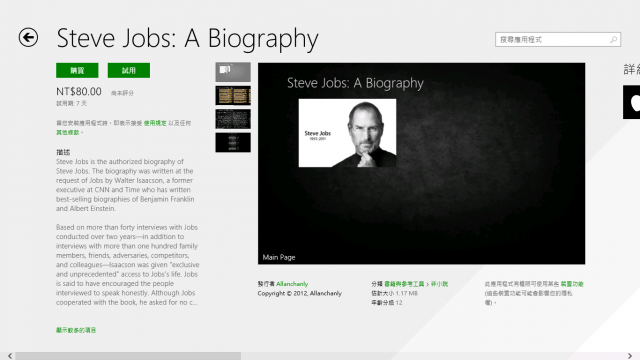Click the Main Page caption on the screenshot
This screenshot has height=360, width=640.
279,257
